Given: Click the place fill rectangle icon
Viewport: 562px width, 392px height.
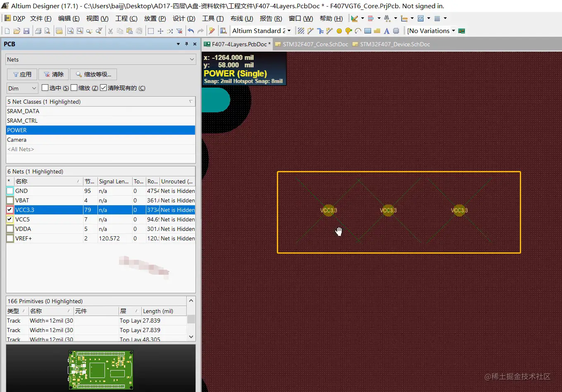Looking at the screenshot, I should [x=367, y=31].
